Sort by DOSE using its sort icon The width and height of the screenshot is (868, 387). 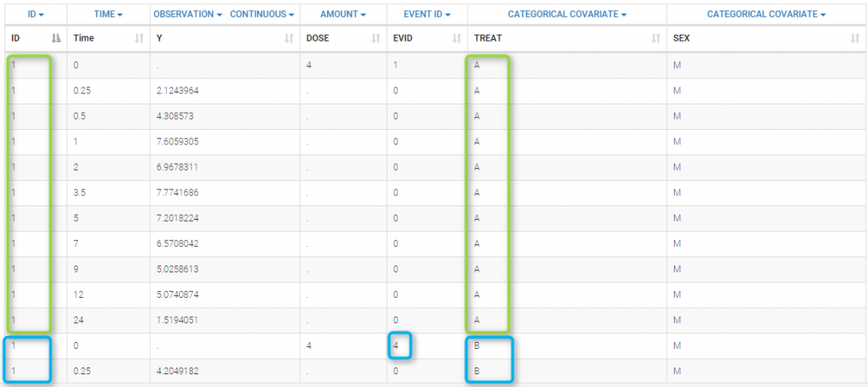(376, 38)
